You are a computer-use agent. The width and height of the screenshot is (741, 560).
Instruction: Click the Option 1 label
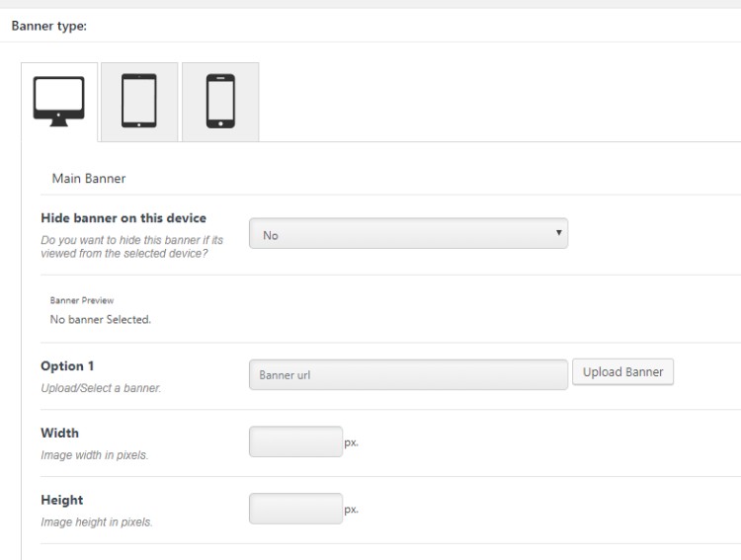click(x=67, y=366)
